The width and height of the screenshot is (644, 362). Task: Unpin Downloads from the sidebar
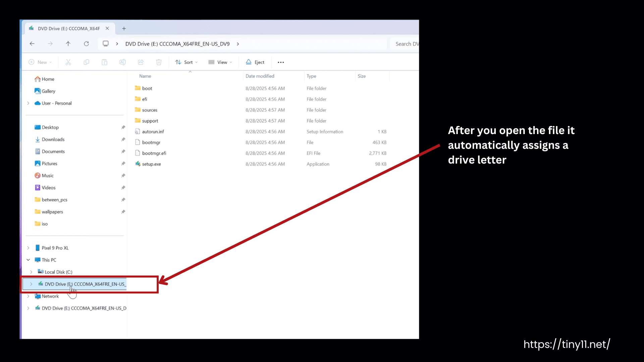point(123,139)
